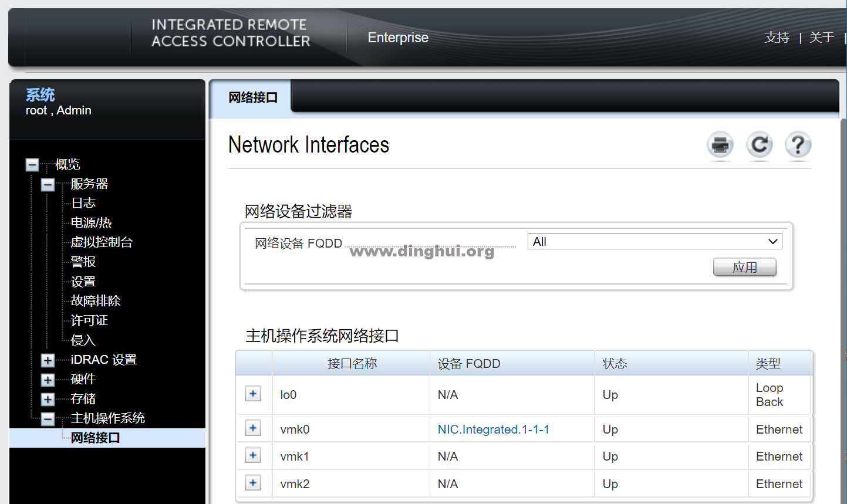This screenshot has width=847, height=504.
Task: Open 许可证 in the tree
Action: point(89,320)
